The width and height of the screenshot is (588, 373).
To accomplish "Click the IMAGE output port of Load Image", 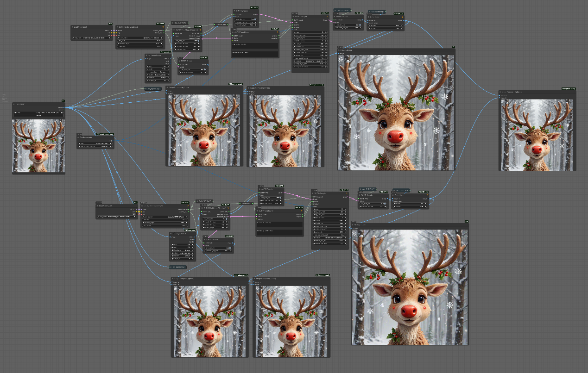I will click(63, 108).
